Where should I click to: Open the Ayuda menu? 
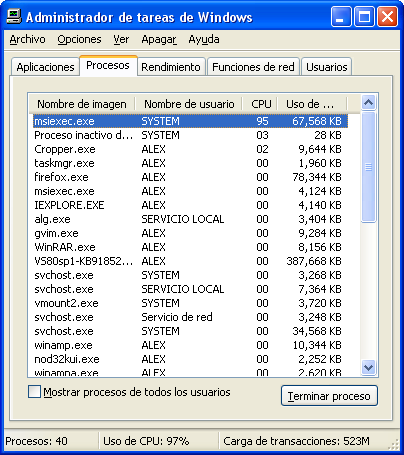pos(204,39)
